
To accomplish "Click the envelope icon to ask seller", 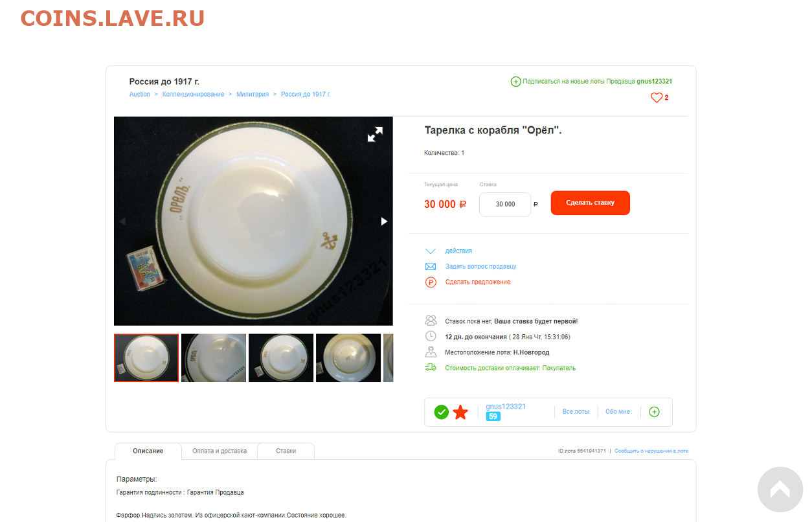I will point(431,266).
